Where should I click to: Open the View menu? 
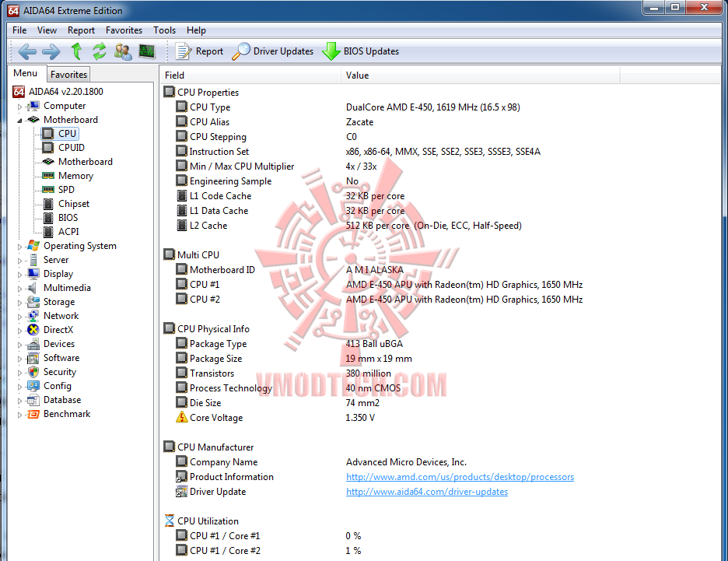[x=47, y=30]
